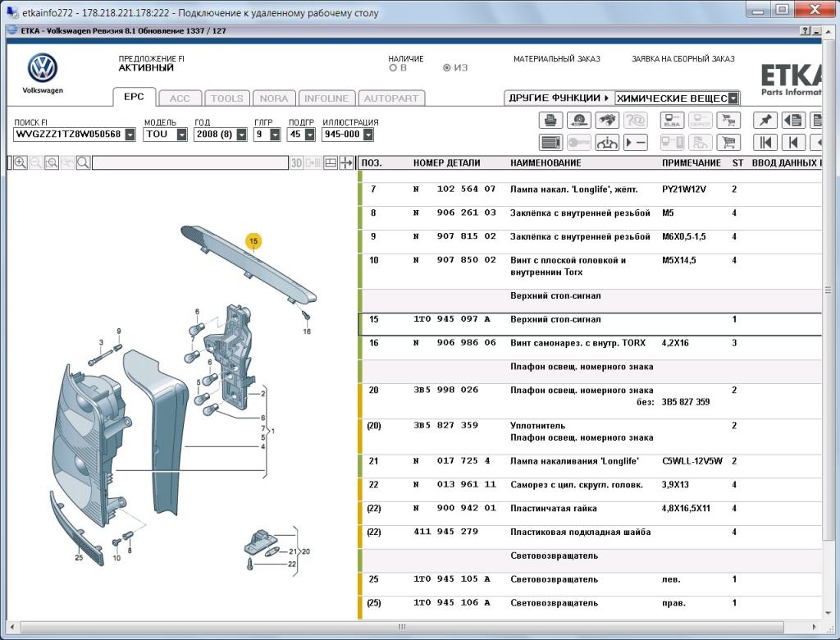Select part number 3B5 998 026

tap(445, 391)
